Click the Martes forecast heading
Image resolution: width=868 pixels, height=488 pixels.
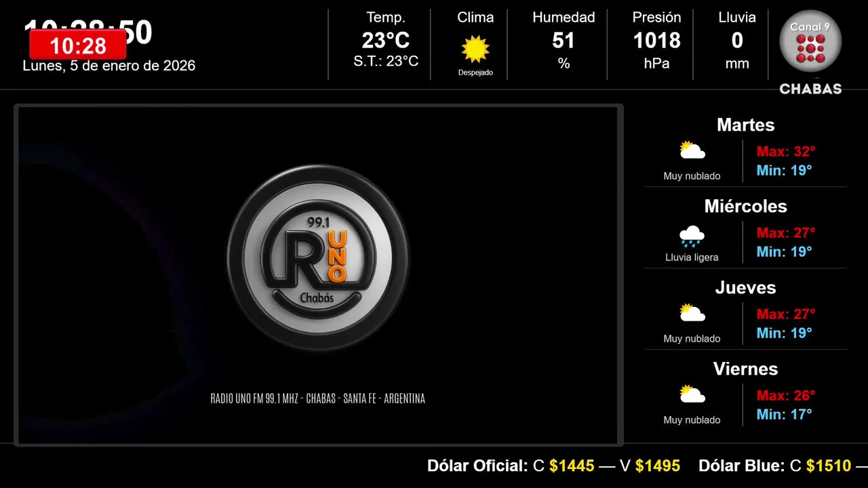coord(745,125)
